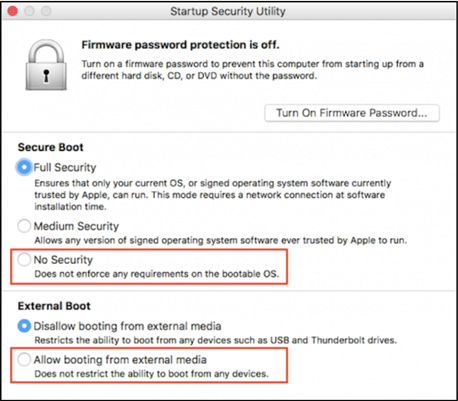Click 'Does not enforce any requirements' text

157,274
